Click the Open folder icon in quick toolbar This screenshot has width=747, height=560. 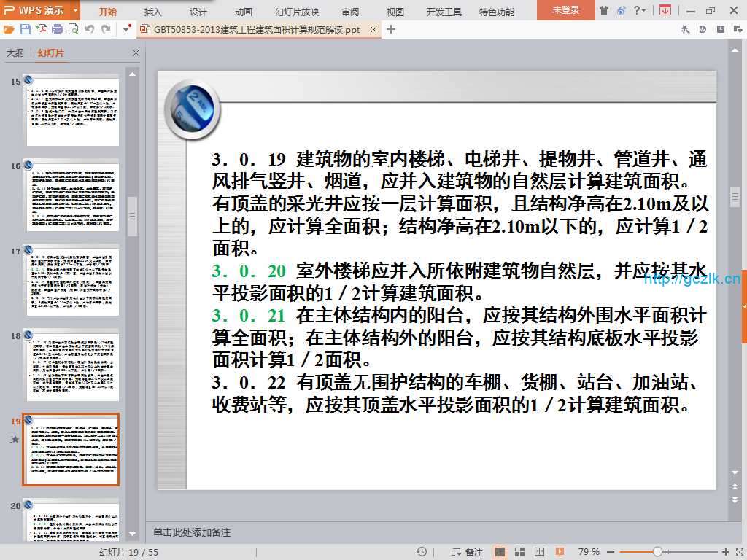pos(9,29)
